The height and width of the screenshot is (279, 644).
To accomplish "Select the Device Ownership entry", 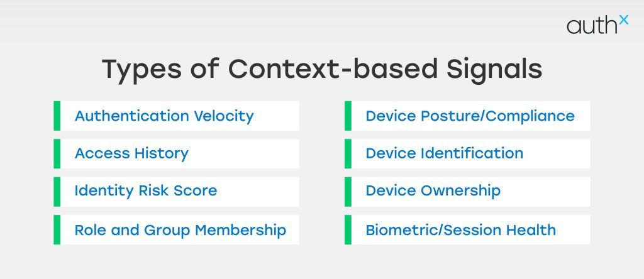I will coord(433,191).
